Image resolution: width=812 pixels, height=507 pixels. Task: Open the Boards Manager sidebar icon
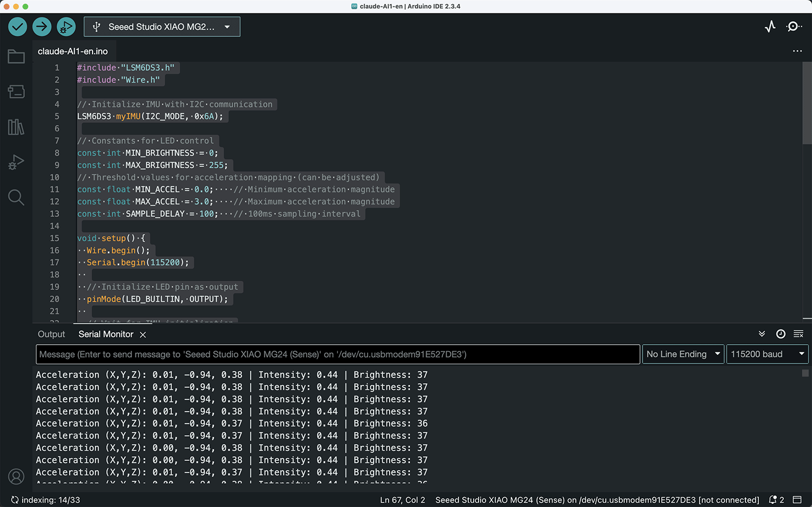(x=16, y=91)
